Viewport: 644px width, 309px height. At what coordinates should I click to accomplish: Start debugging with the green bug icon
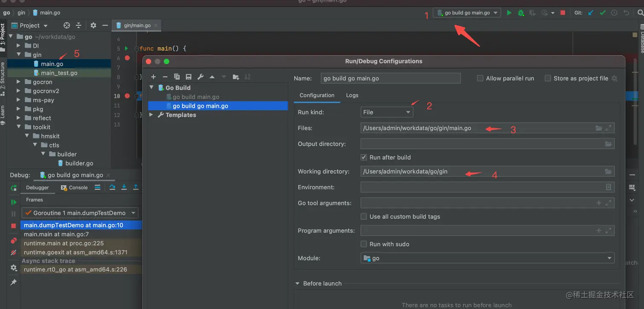(x=520, y=13)
